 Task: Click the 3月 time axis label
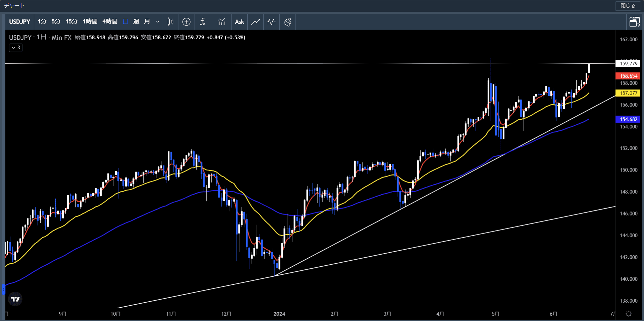(387, 314)
